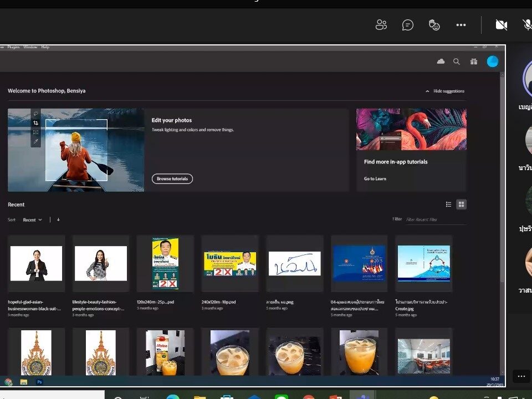Screen dimensions: 532x399
Task: Toggle sort direction arrow
Action: click(x=58, y=219)
